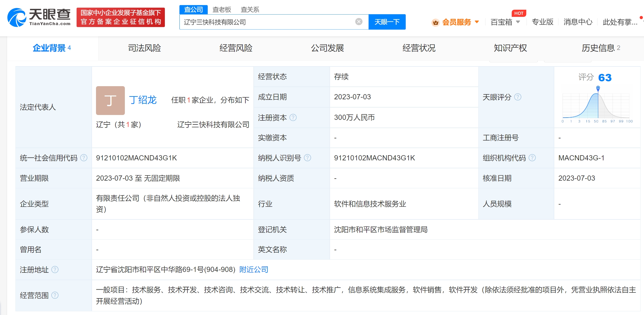Viewport: 644px width, 315px height.
Task: Click the help icon beside 天眼评分
Action: click(x=518, y=97)
